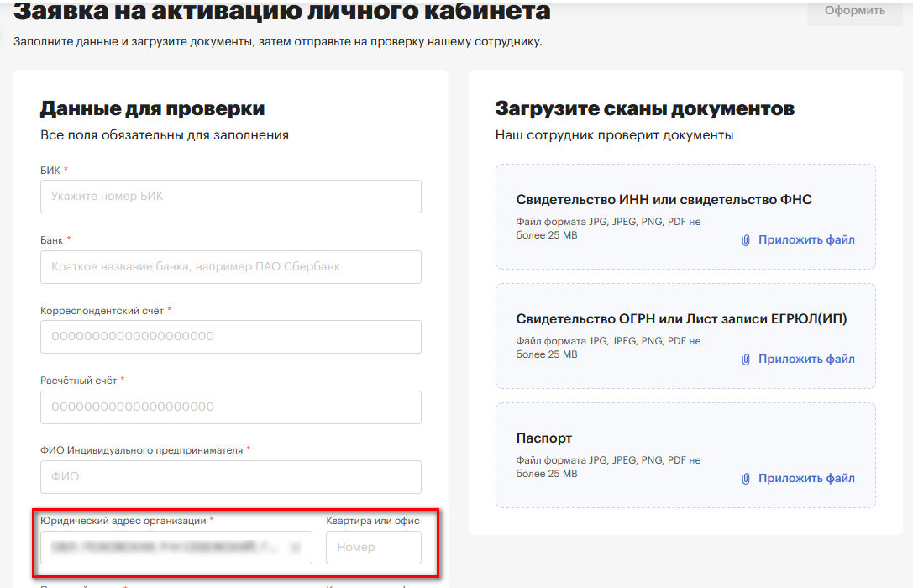Click into the Банк name field
The image size is (913, 588).
(x=230, y=267)
